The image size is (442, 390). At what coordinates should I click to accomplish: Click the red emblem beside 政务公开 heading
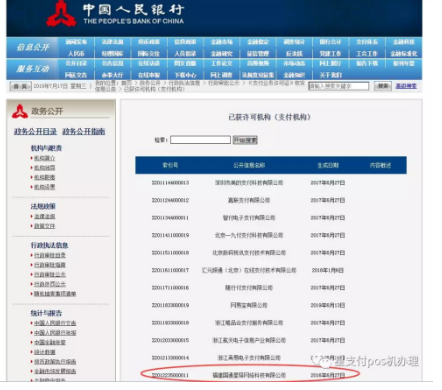tap(20, 112)
